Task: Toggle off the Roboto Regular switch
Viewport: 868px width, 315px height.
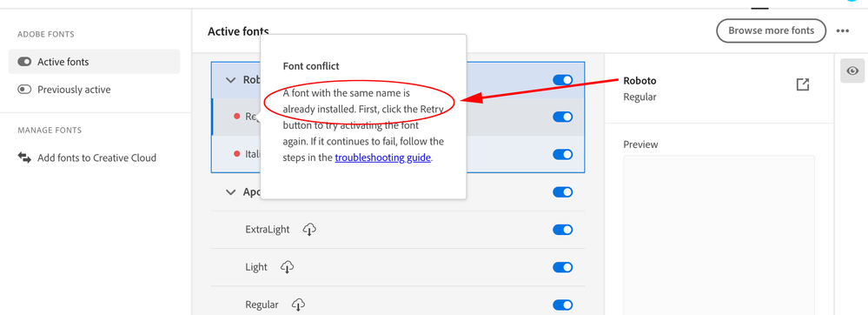Action: coord(562,117)
